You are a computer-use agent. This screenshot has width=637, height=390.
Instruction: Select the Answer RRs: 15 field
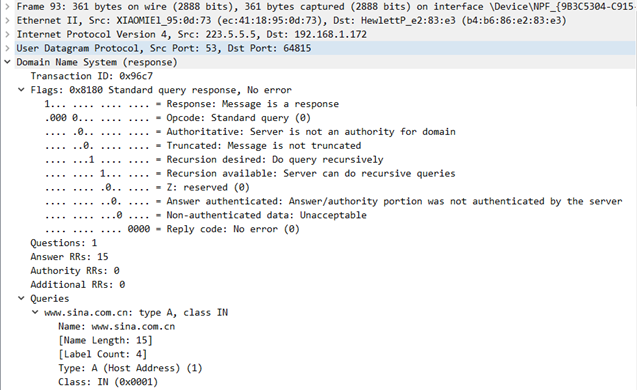[x=69, y=257]
